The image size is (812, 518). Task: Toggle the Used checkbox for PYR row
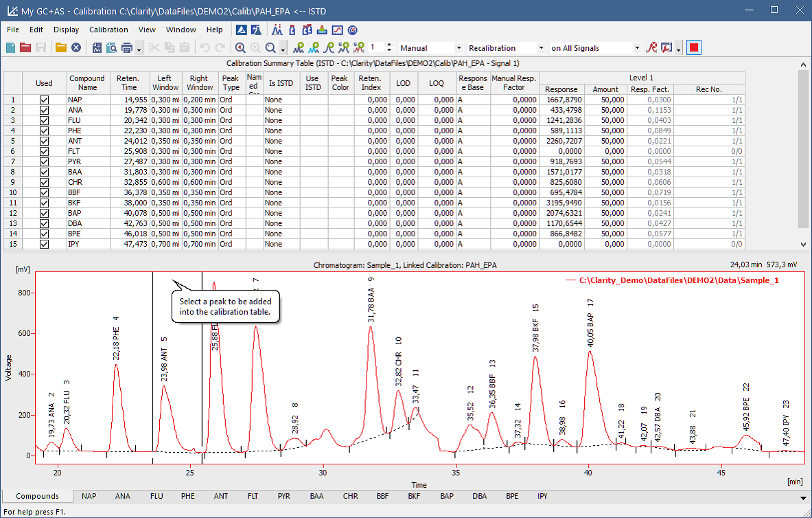pyautogui.click(x=44, y=161)
